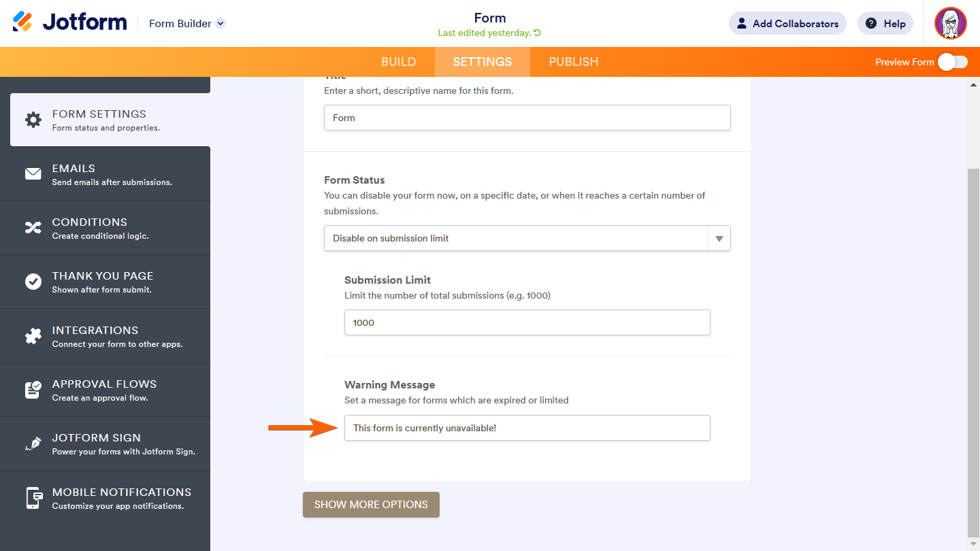
Task: Click the Approval Flows icon
Action: 33,390
